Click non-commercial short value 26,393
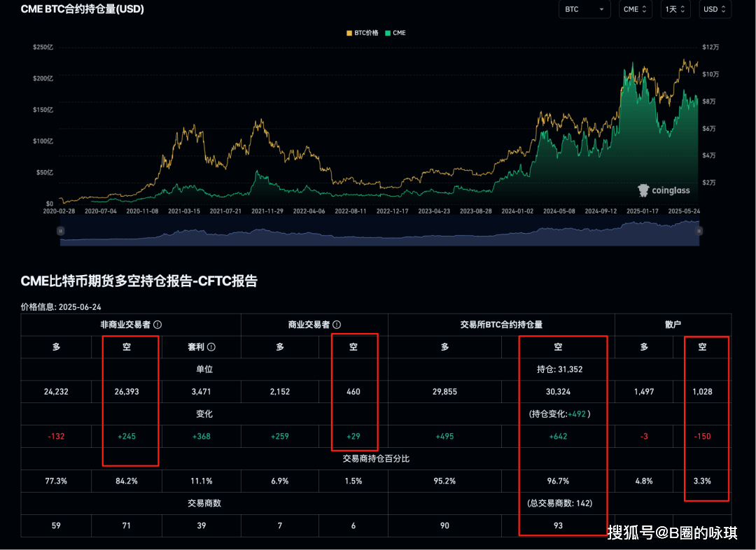The height and width of the screenshot is (550, 756). click(x=127, y=392)
